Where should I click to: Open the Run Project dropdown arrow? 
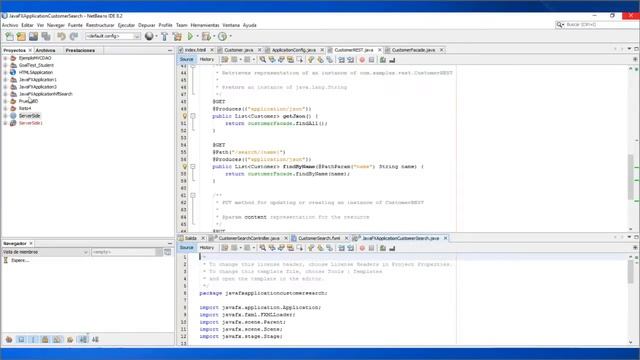click(197, 36)
